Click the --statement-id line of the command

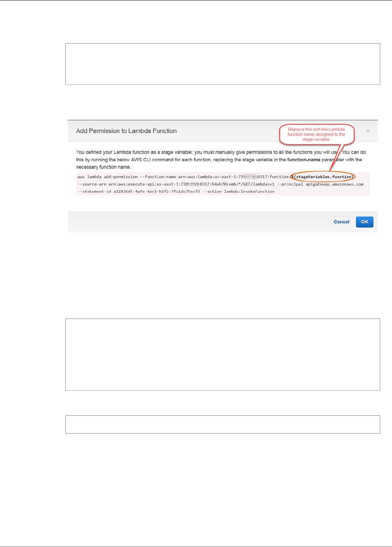coord(176,191)
